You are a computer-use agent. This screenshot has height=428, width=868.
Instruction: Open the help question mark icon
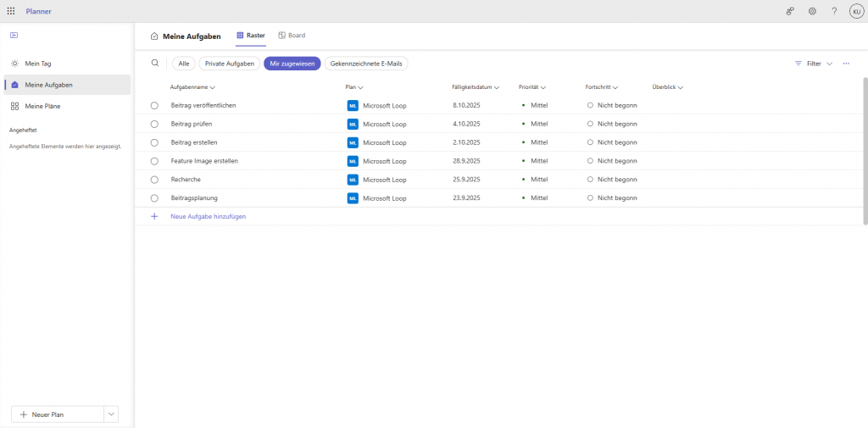834,11
